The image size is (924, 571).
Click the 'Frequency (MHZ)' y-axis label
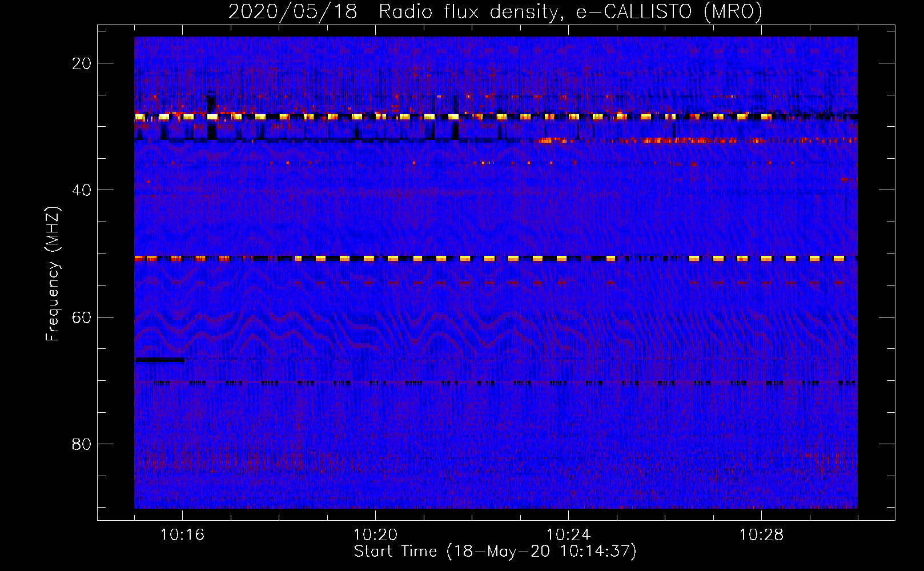(53, 274)
